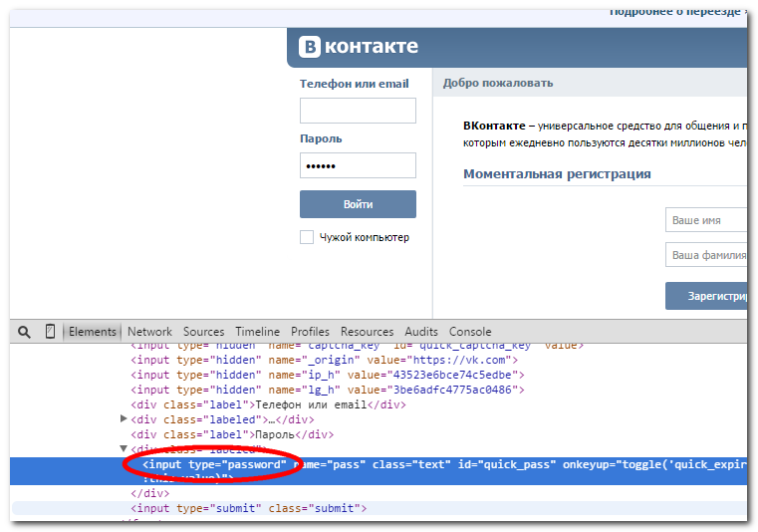The height and width of the screenshot is (532, 758).
Task: Activate the DevTools inspect element magnifier
Action: coord(24,332)
